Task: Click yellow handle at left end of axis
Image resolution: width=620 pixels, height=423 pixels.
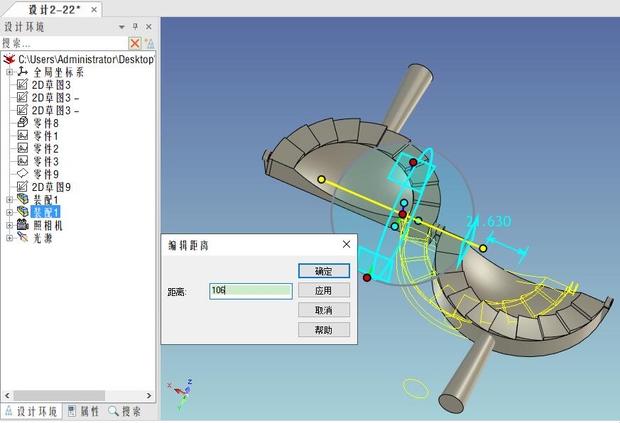Action: [321, 179]
